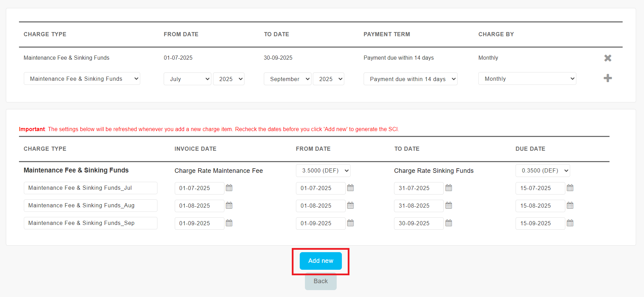Open calendar for Sep invoice date
644x297 pixels.
click(229, 223)
